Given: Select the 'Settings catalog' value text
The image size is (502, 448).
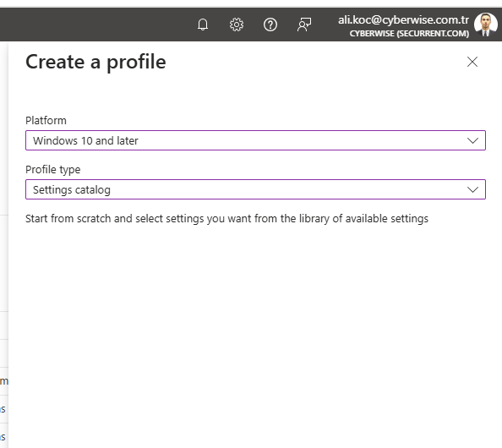Looking at the screenshot, I should point(72,190).
